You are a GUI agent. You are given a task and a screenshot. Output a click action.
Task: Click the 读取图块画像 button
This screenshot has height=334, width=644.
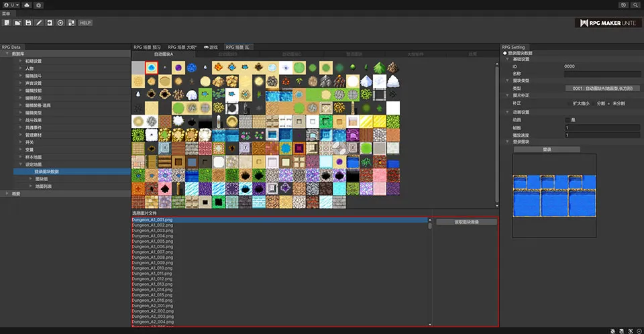point(466,222)
